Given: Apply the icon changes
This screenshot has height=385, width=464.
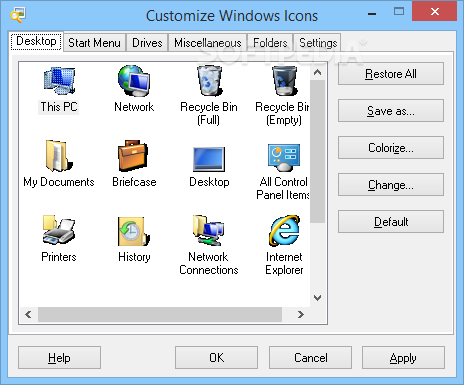Looking at the screenshot, I should [x=403, y=358].
